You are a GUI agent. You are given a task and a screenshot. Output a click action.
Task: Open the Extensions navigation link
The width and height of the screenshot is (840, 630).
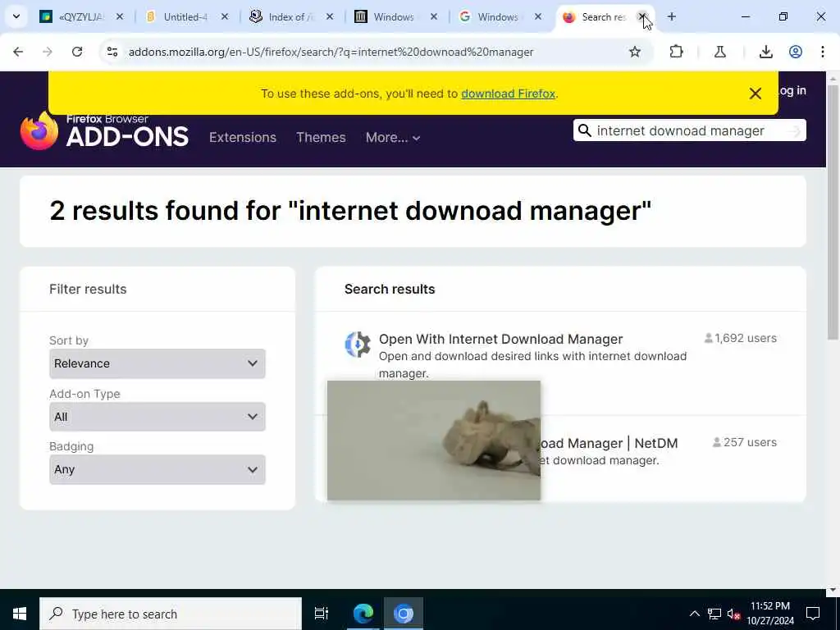(x=243, y=137)
